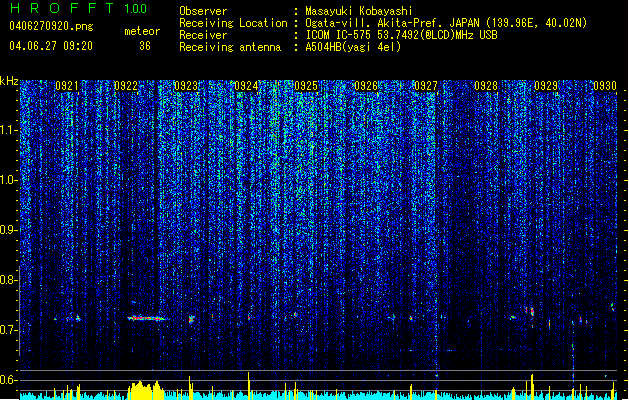
Task: Click the 0.8 kHz axis label
Action: coord(9,280)
